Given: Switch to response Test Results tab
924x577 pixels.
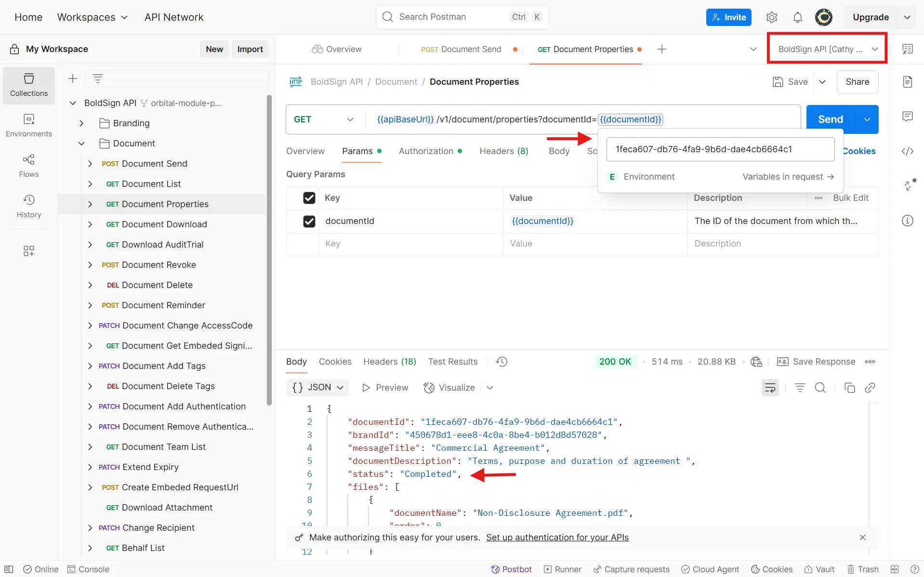Looking at the screenshot, I should pyautogui.click(x=453, y=362).
